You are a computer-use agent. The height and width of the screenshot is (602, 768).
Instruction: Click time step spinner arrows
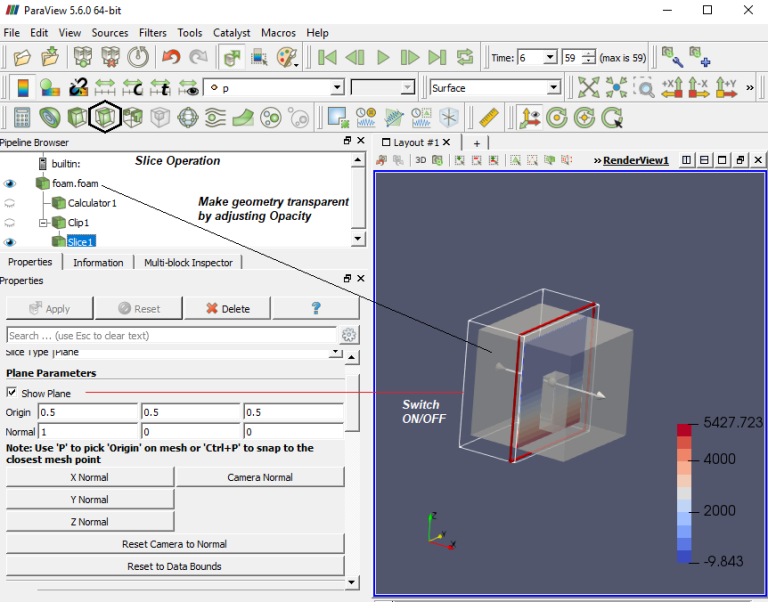click(589, 58)
